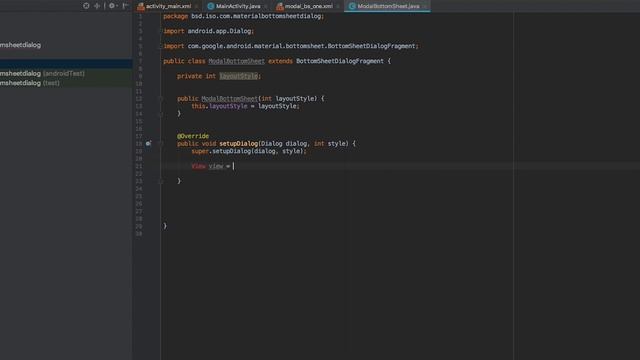Select the androidTest package in project tree
This screenshot has width=640, height=360.
[x=66, y=73]
